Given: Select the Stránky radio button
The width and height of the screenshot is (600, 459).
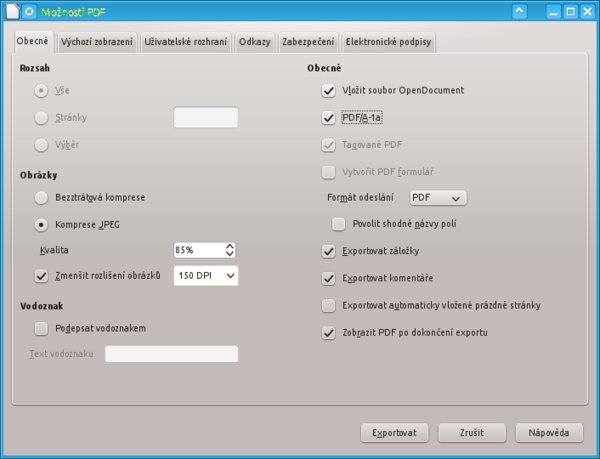Looking at the screenshot, I should click(x=41, y=118).
